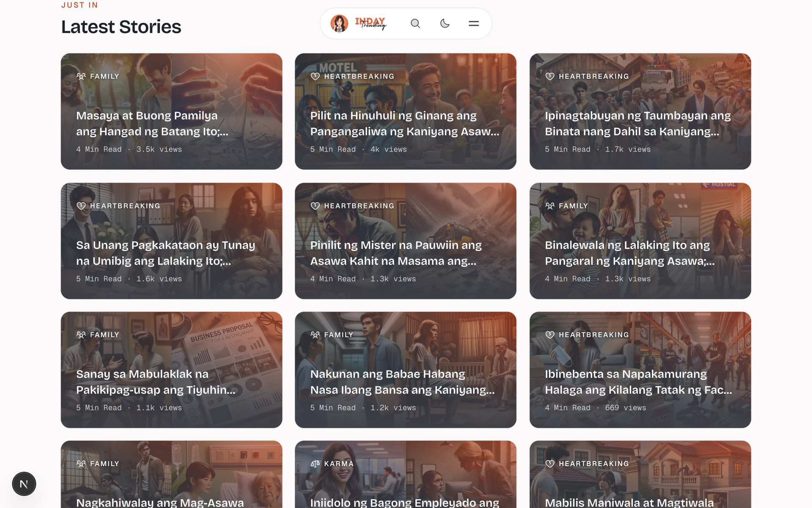This screenshot has width=812, height=508.
Task: Click Family icon on the Nakunan ang Babae card
Action: coord(315,335)
